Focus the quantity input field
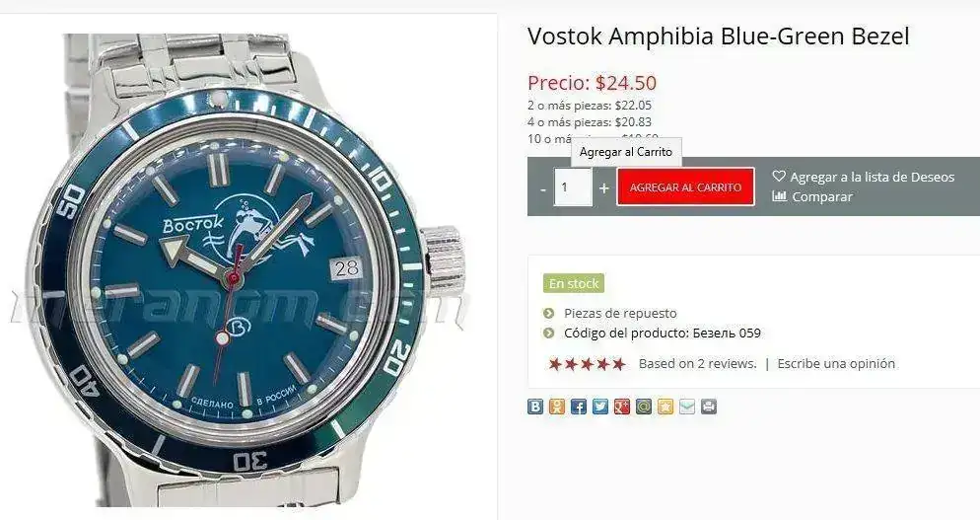The image size is (980, 520). pos(573,187)
